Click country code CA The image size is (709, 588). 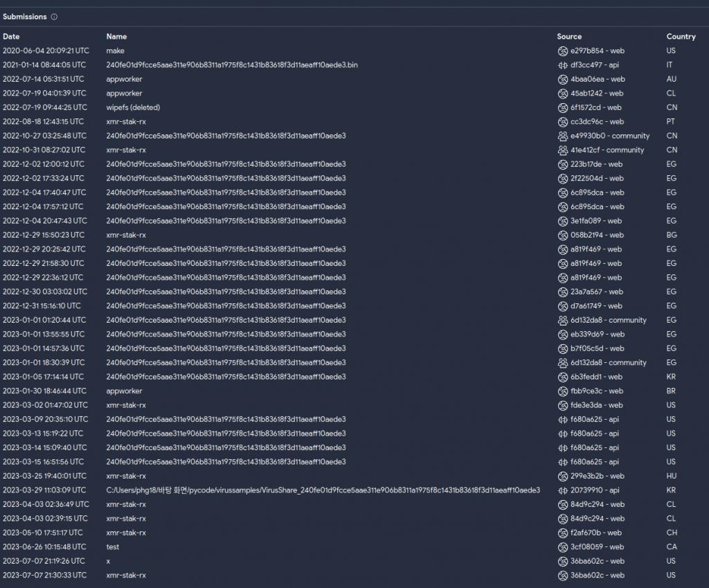point(672,547)
